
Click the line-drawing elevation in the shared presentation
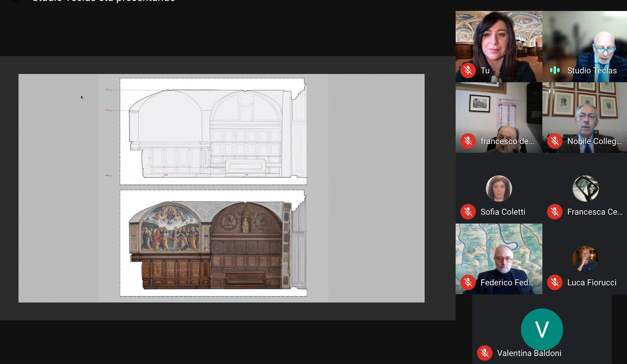(213, 132)
